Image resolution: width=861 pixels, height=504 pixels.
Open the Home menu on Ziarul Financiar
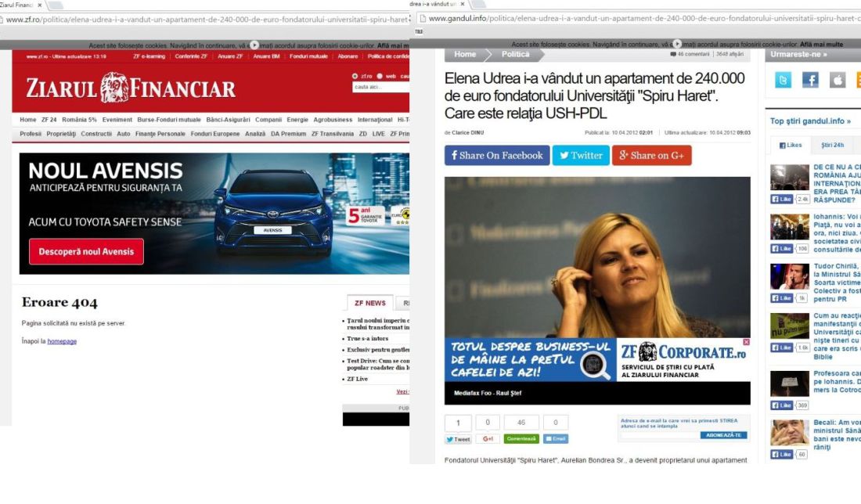pos(28,120)
